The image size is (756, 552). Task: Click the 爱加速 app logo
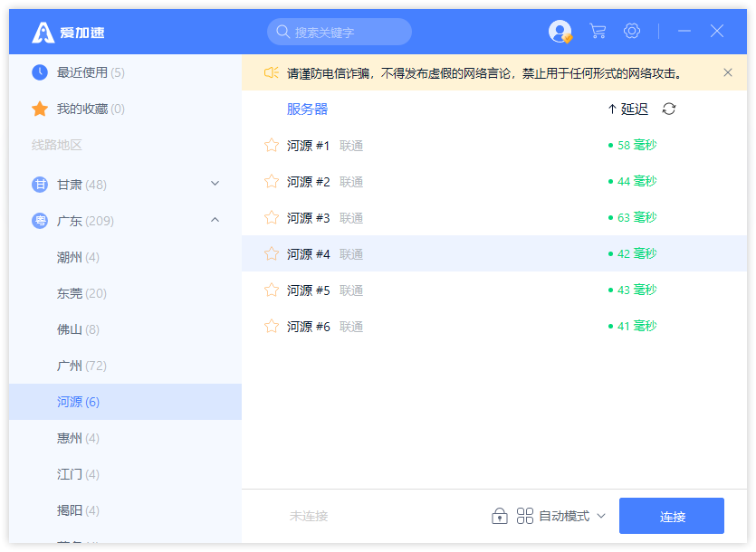coord(68,33)
